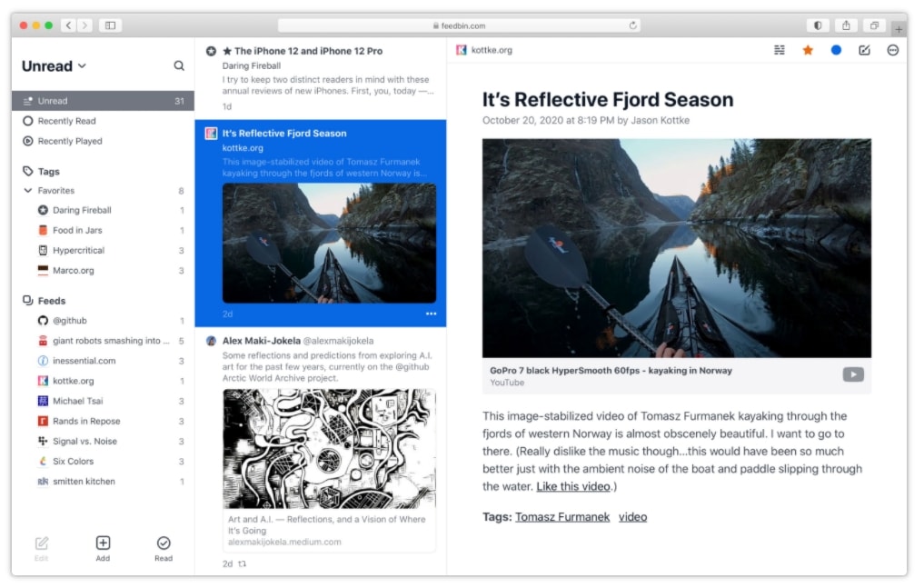Select the Unread list with 31 items

[104, 101]
